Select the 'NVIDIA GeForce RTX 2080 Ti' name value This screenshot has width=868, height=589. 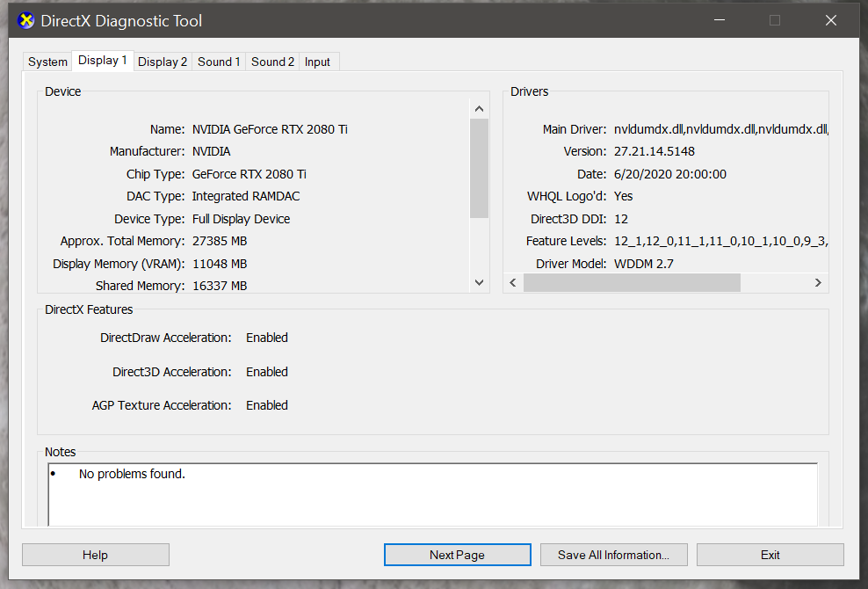[270, 129]
